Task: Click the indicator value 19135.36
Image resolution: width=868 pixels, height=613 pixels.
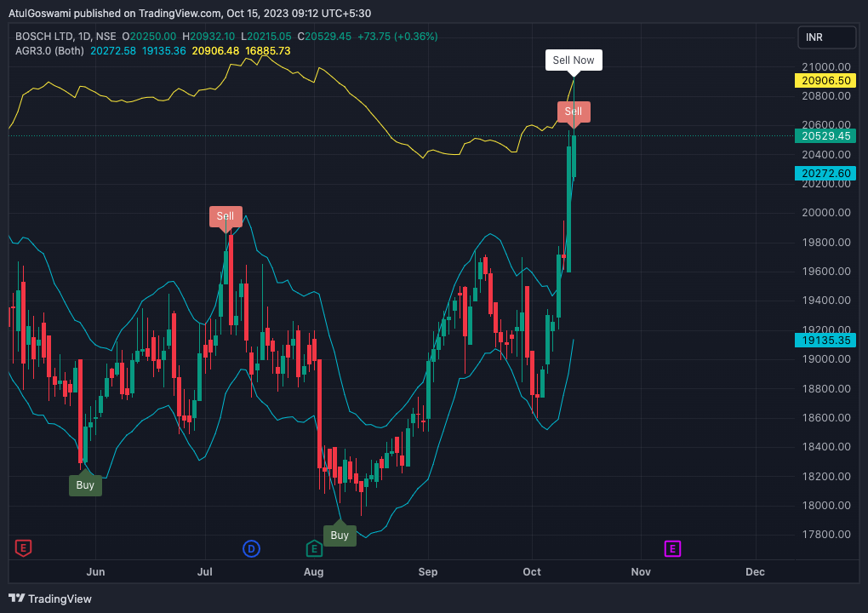Action: tap(164, 51)
